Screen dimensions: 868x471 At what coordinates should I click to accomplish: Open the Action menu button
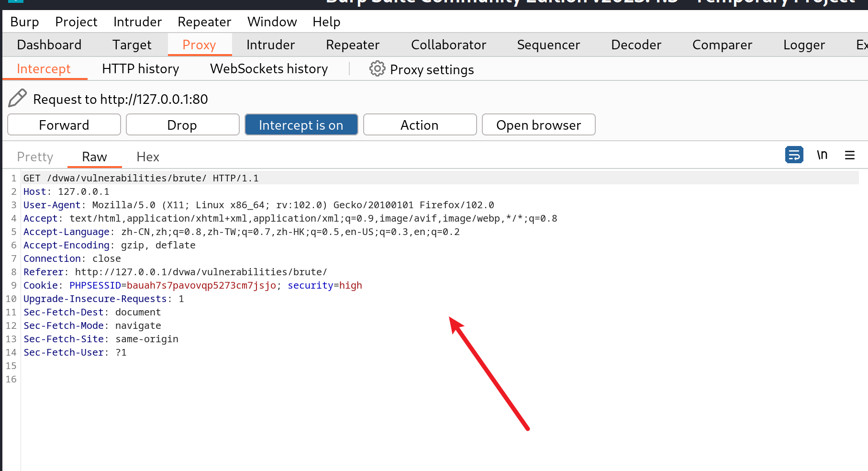420,124
